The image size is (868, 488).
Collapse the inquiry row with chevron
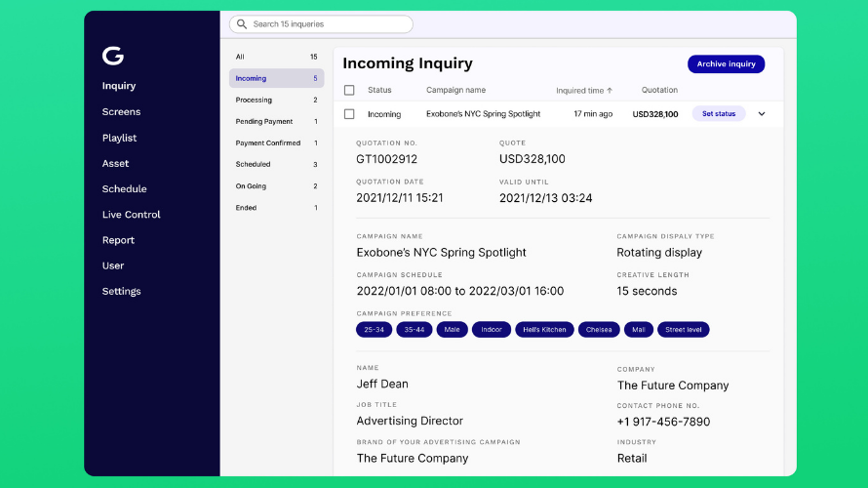click(x=762, y=114)
